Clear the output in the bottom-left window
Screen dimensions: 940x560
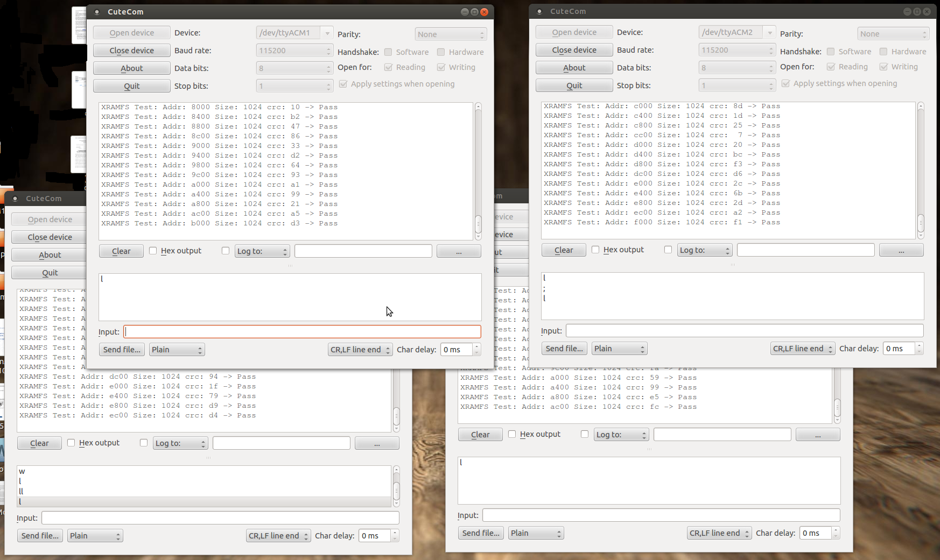[39, 443]
